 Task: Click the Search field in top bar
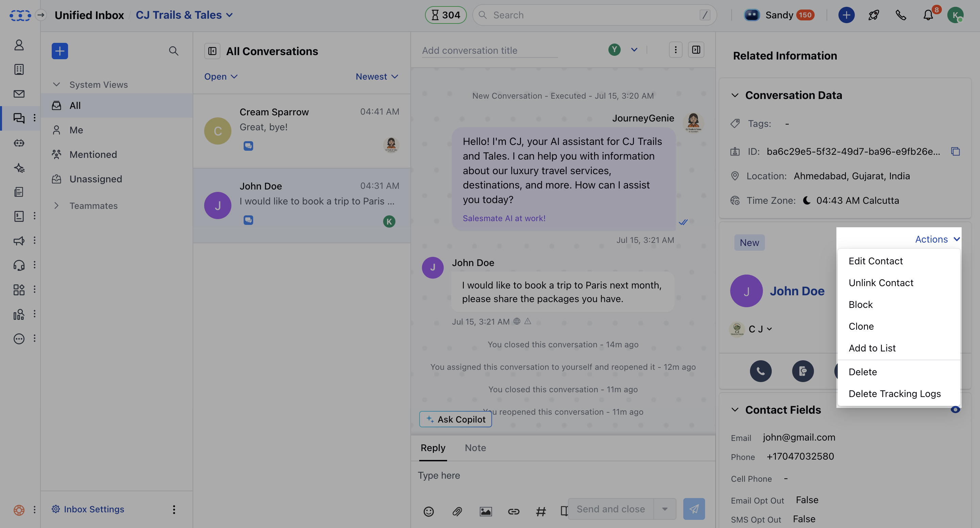click(x=594, y=15)
